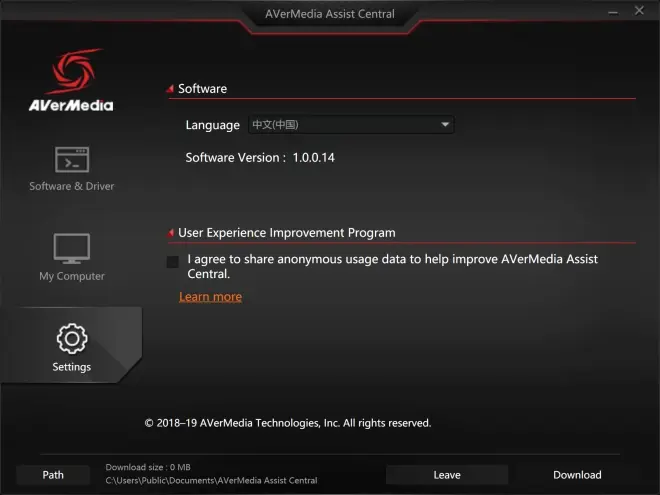Viewport: 660px width, 495px height.
Task: Click the I agree to share anonymous usage text
Action: pos(392,266)
